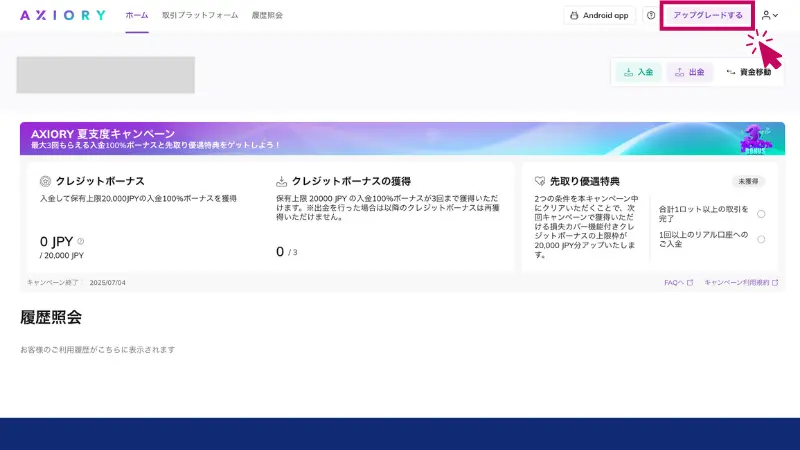
Task: Open the ホーム tab
Action: click(137, 15)
